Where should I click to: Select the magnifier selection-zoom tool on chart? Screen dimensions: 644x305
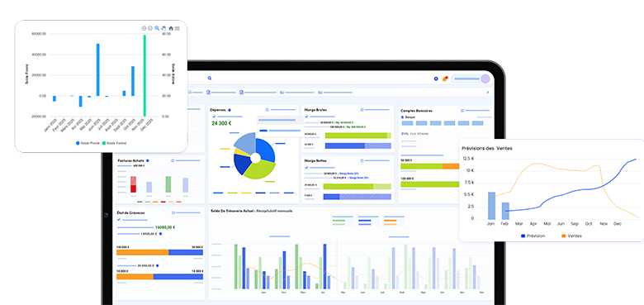157,28
